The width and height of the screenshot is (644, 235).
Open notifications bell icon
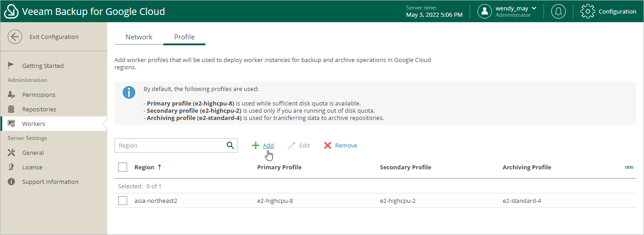coord(558,11)
